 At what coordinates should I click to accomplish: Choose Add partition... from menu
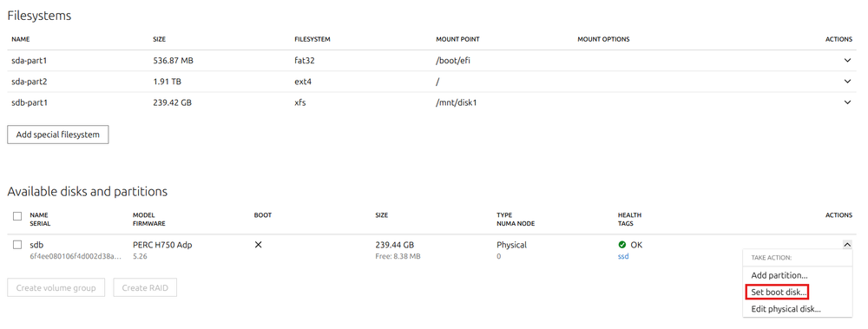(779, 275)
